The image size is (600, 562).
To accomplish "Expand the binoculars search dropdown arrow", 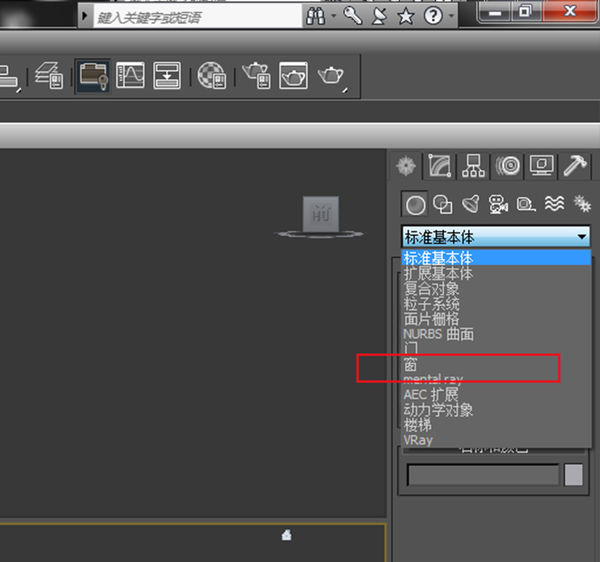I will pos(334,16).
